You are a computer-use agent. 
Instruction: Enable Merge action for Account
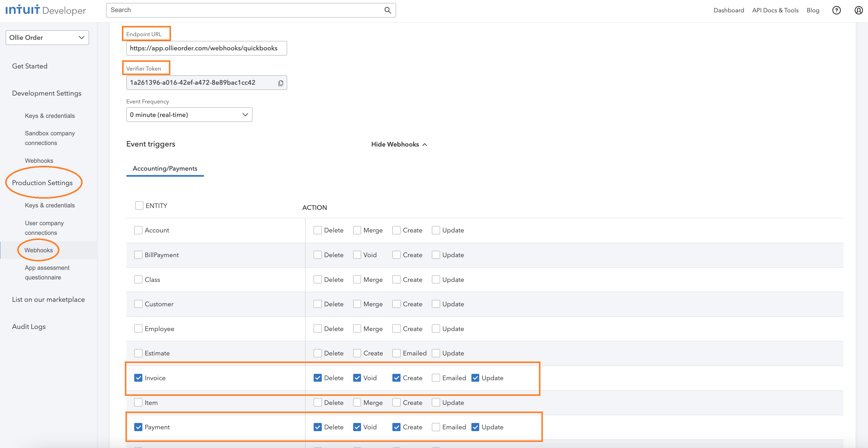[357, 230]
